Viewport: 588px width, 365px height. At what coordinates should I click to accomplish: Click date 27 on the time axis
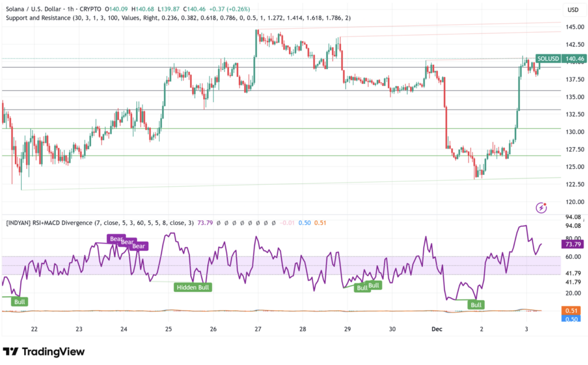click(258, 329)
